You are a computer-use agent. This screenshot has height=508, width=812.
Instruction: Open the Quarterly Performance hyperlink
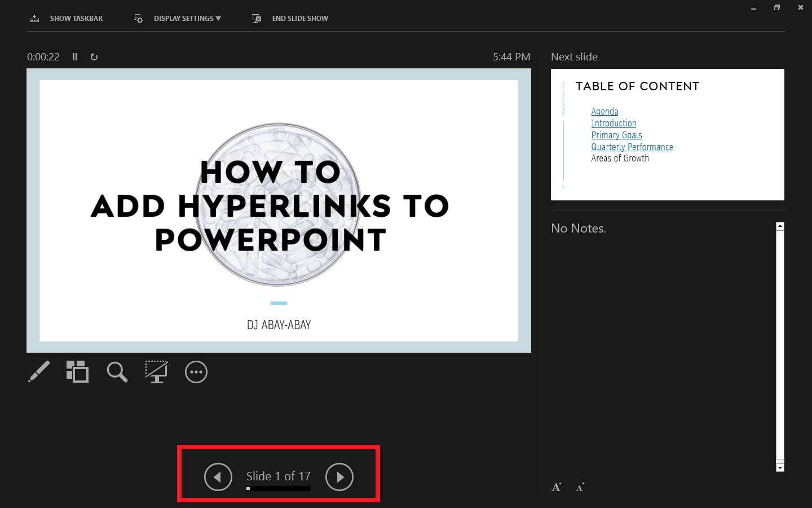pyautogui.click(x=632, y=147)
